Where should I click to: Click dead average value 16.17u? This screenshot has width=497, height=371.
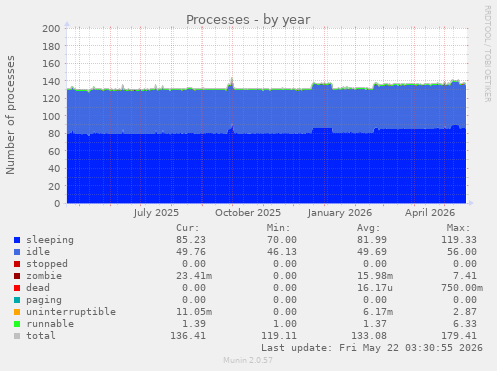[x=375, y=288]
